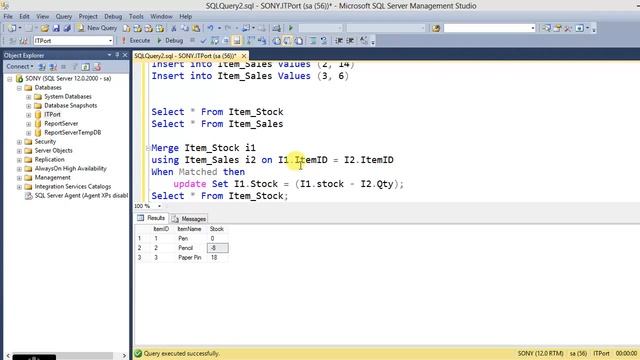The width and height of the screenshot is (640, 360).
Task: Expand the ITPort database node
Action: point(29,115)
